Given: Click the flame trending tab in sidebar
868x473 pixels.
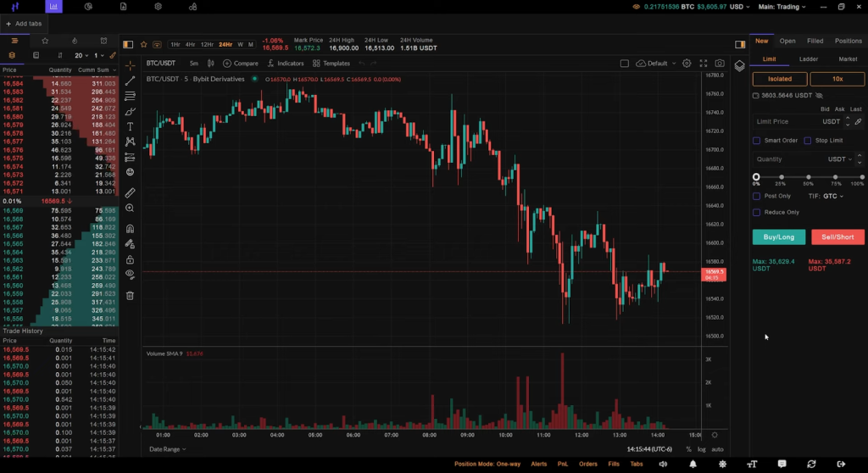Looking at the screenshot, I should click(x=75, y=41).
